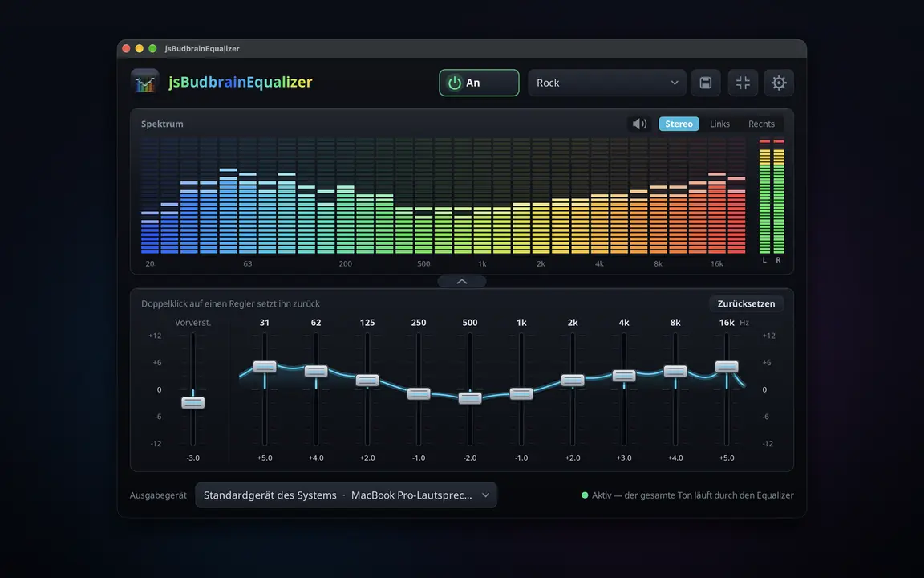Viewport: 924px width, 578px height.
Task: Open the Ausgabegerät output device dropdown
Action: click(x=346, y=495)
